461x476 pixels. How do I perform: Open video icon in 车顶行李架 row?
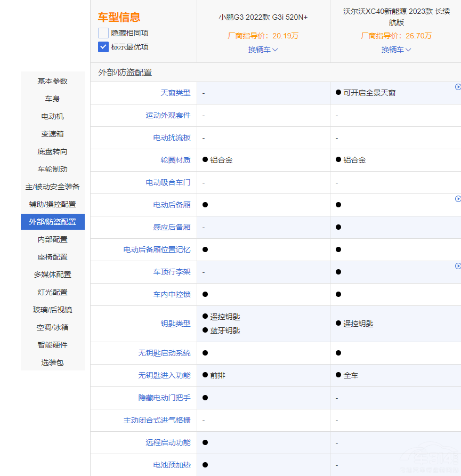[x=458, y=266]
